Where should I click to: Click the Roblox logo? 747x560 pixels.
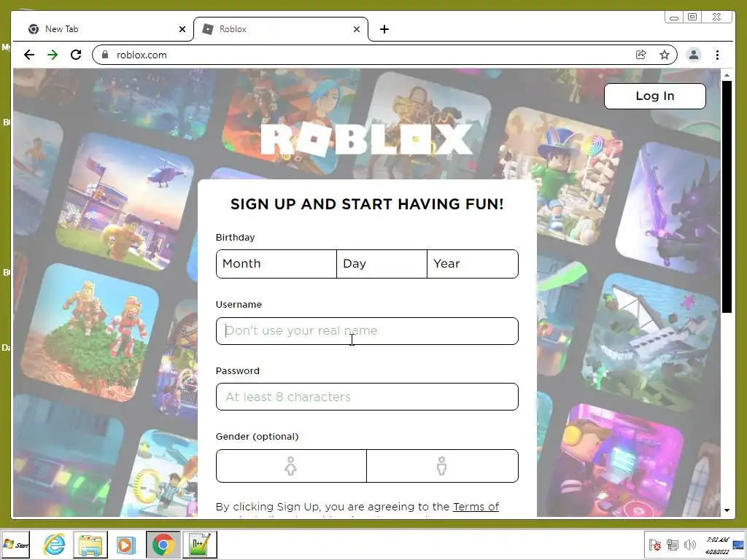(x=367, y=139)
